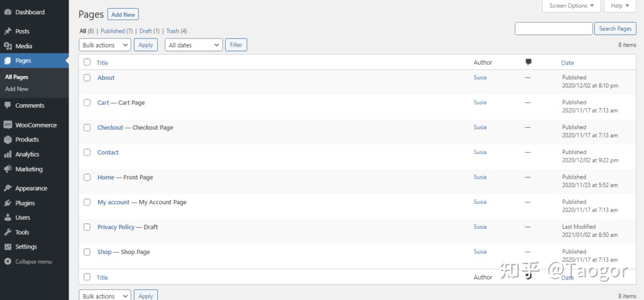The height and width of the screenshot is (300, 644).
Task: Sort by Title column header in footer
Action: [103, 278]
